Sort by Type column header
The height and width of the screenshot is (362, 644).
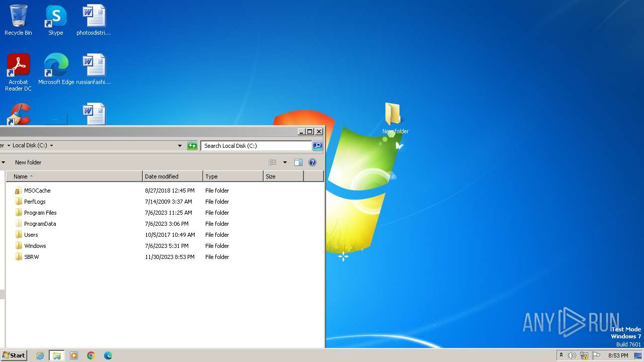click(x=233, y=176)
